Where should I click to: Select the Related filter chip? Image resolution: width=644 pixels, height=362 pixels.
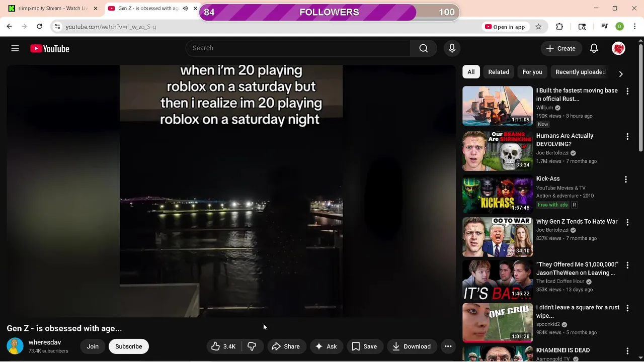pos(499,72)
